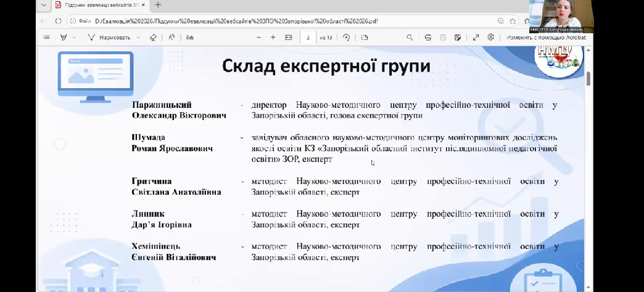Select the highlight tool
Viewport: 644px width, 292px height.
[64, 38]
